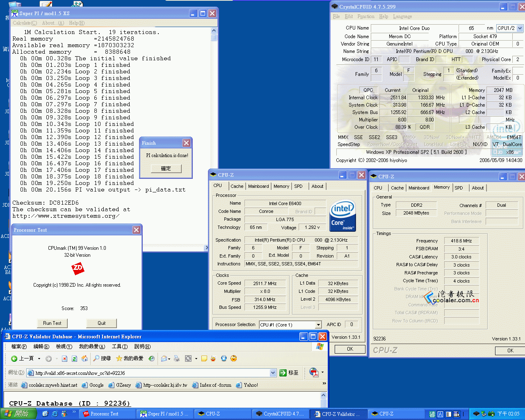Open Calculate menu in Super PI
Viewport: 525px width, 420px height.
tap(25, 23)
